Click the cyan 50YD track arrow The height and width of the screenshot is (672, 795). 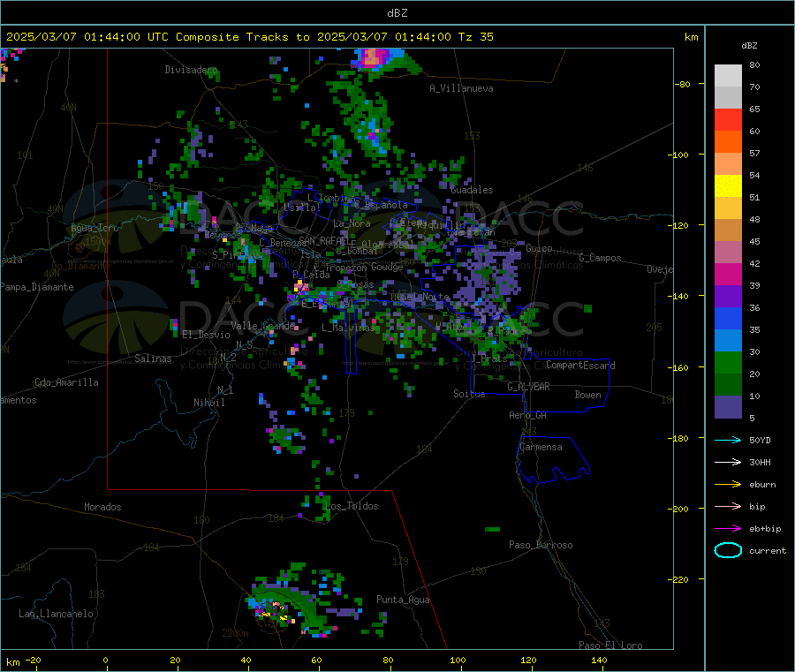click(728, 440)
